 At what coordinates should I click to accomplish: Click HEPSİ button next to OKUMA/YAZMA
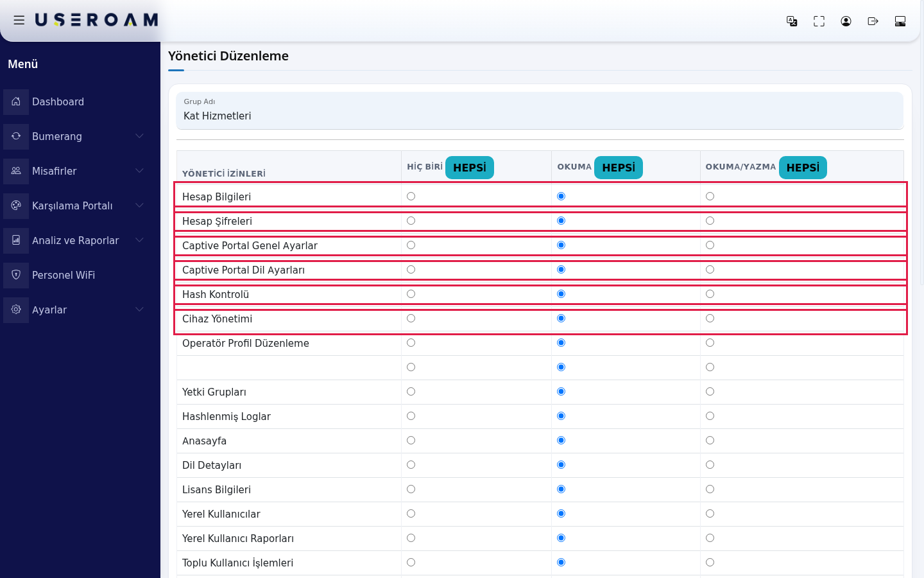[803, 168]
